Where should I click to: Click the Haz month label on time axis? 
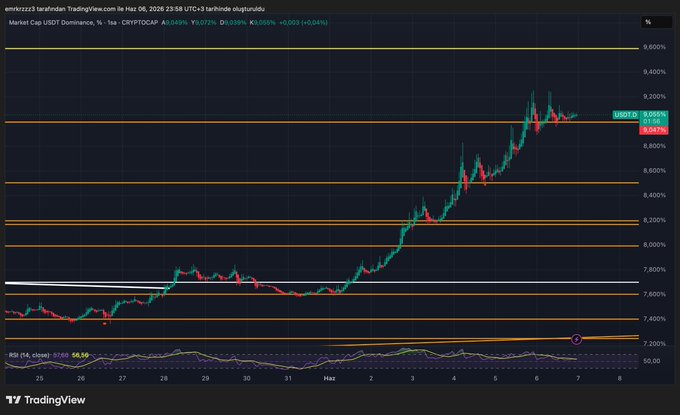coord(330,378)
